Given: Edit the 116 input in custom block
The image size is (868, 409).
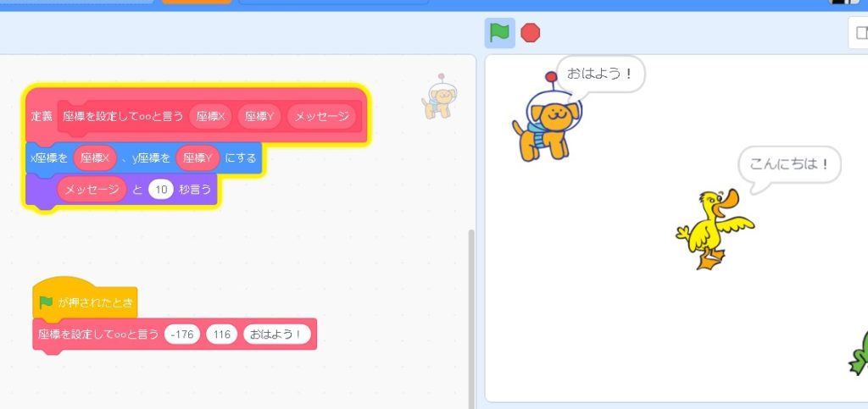Looking at the screenshot, I should point(222,334).
